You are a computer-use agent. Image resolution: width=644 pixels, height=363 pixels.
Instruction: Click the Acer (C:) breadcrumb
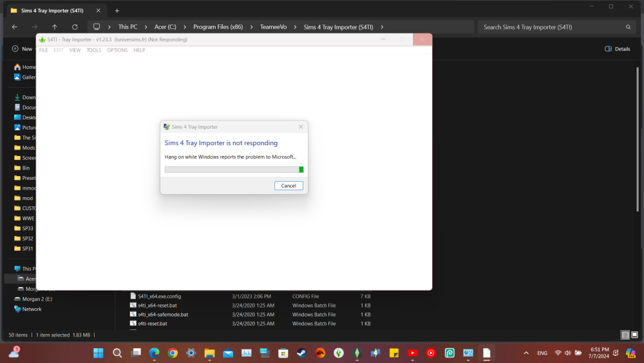pos(165,27)
